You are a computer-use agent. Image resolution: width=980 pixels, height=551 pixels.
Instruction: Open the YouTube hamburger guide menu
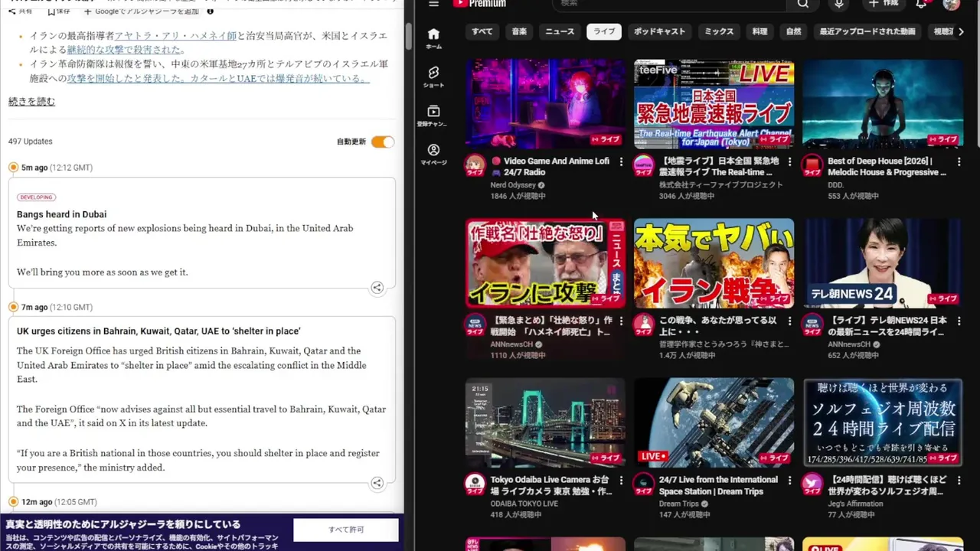433,4
